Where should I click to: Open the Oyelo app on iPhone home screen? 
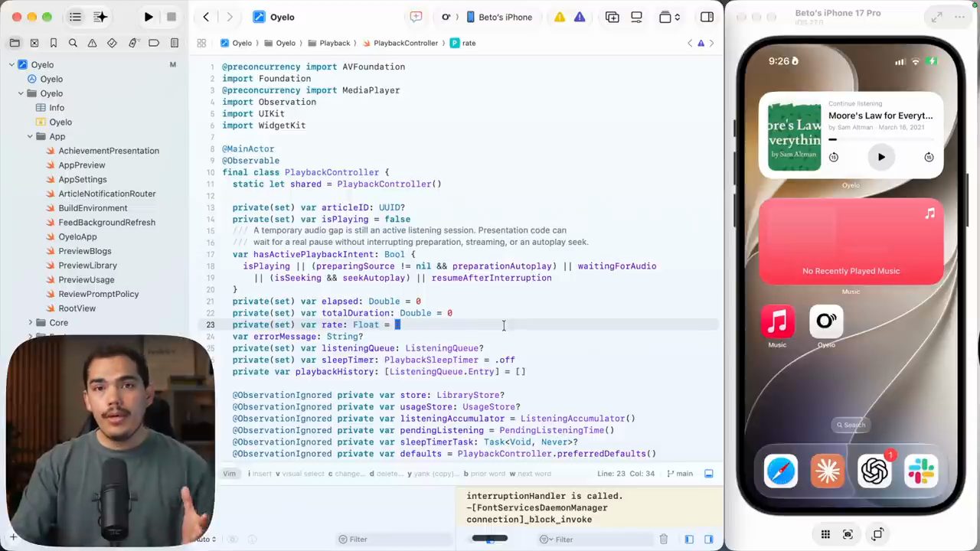point(826,322)
